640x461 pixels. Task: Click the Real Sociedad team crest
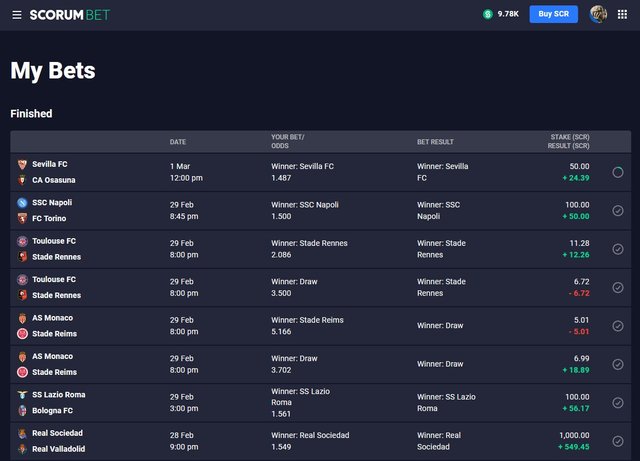22,433
